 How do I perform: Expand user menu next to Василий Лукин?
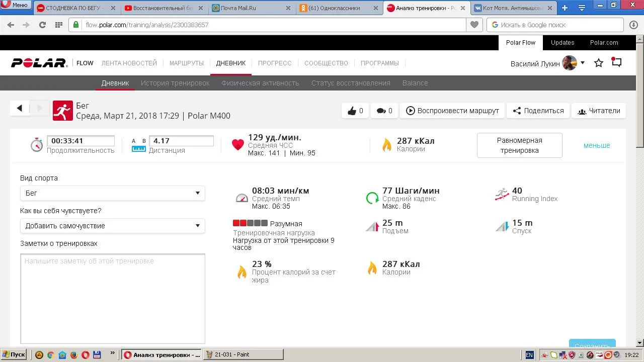(x=583, y=63)
